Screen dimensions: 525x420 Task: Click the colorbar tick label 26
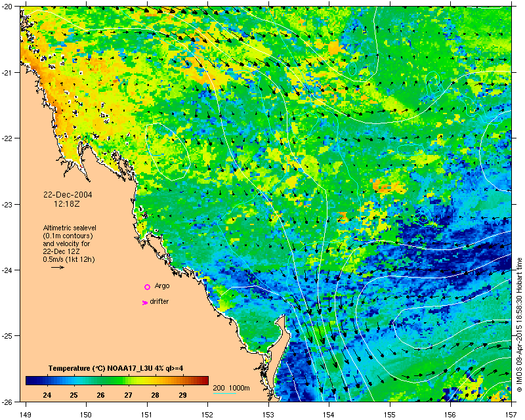click(x=101, y=395)
